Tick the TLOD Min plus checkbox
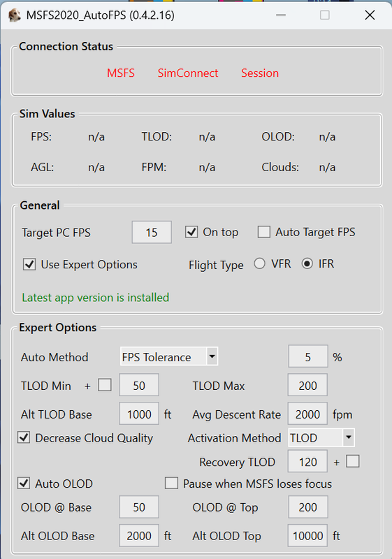The height and width of the screenshot is (559, 392). (105, 385)
